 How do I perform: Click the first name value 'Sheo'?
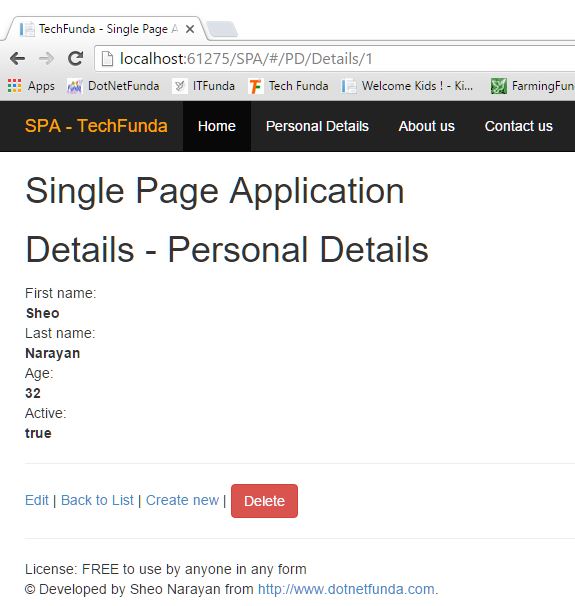click(x=43, y=313)
